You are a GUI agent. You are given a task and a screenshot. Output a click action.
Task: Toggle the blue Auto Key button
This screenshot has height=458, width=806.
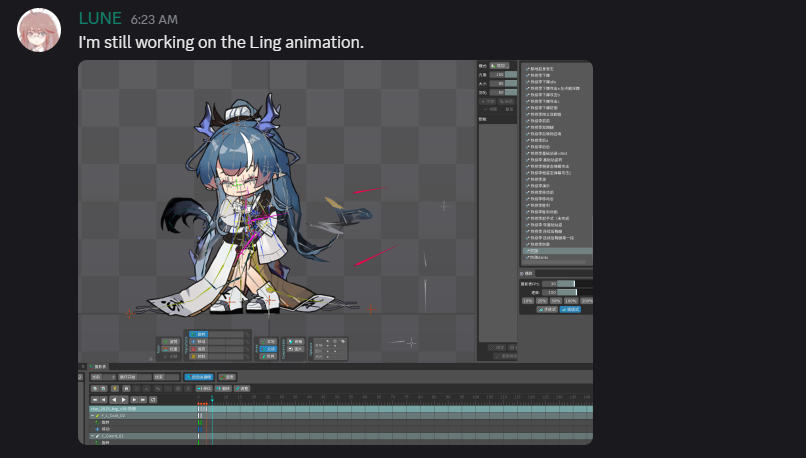199,377
